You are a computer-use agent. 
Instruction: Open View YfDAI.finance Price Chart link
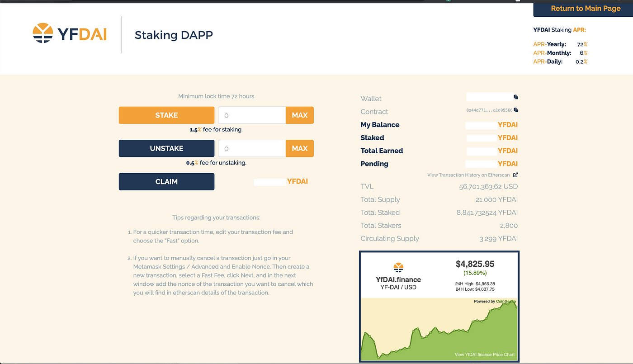tap(485, 355)
